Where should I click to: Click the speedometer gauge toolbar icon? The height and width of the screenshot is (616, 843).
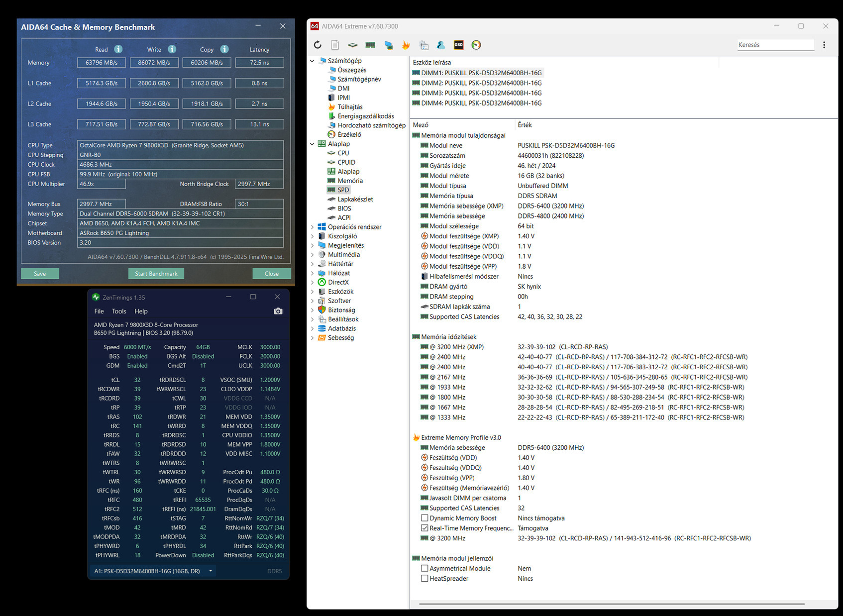click(476, 45)
